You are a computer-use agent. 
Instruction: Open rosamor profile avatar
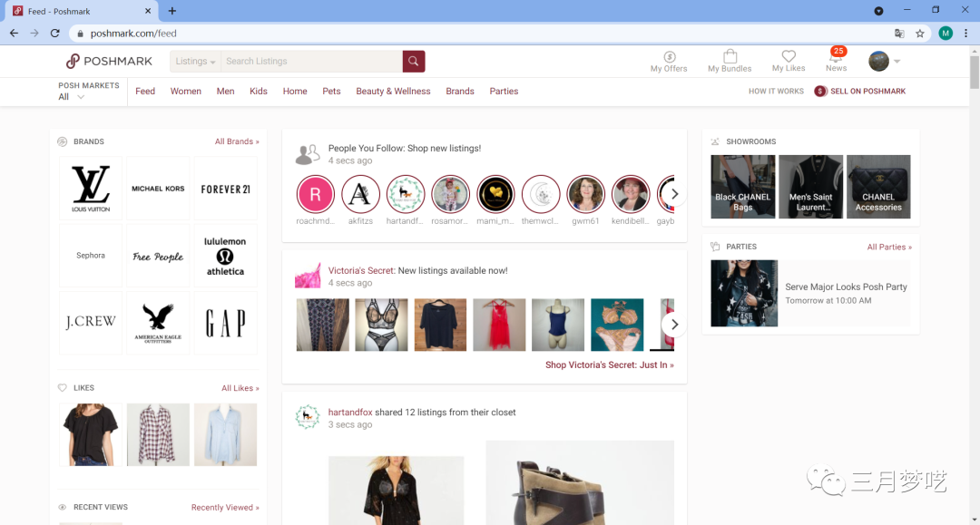[451, 194]
